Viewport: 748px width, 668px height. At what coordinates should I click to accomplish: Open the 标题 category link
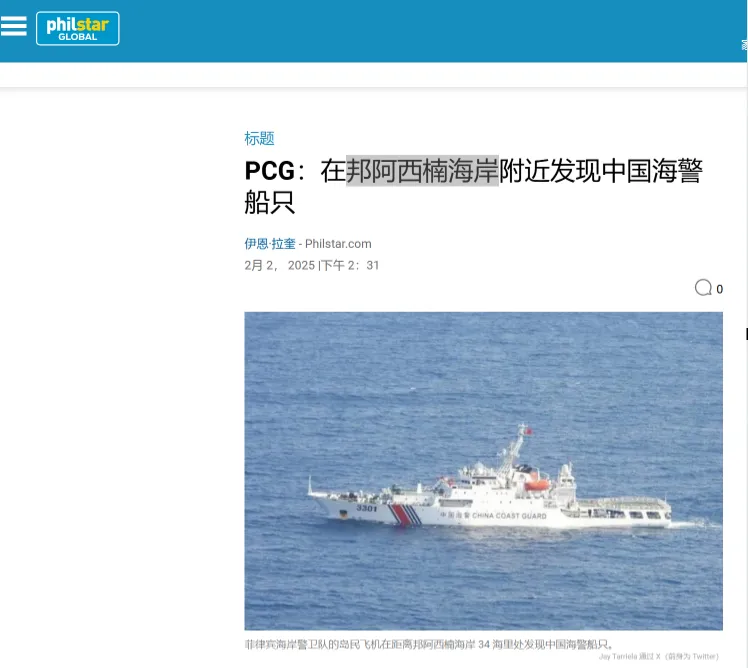pyautogui.click(x=259, y=138)
